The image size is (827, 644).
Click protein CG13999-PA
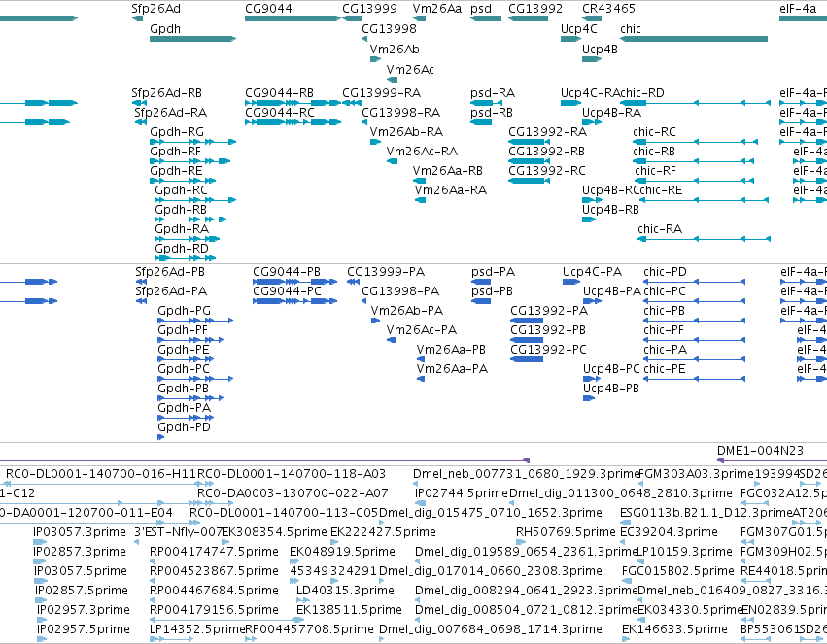click(386, 272)
